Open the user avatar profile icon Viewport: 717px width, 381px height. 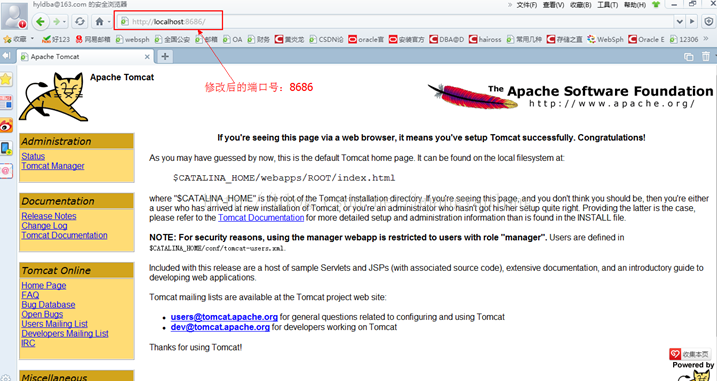[14, 16]
